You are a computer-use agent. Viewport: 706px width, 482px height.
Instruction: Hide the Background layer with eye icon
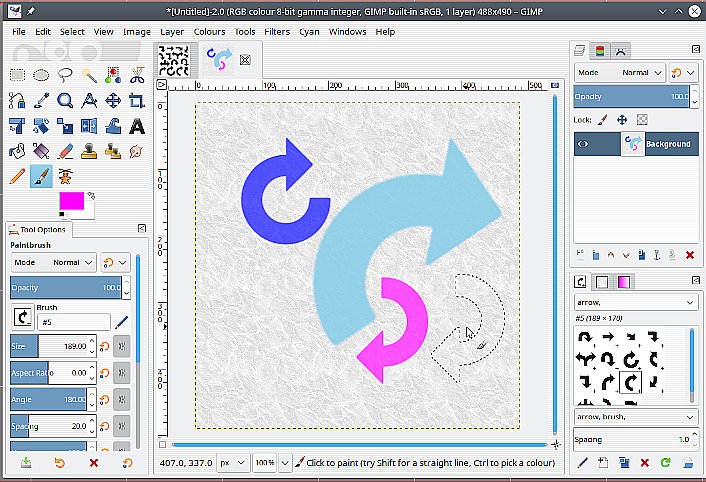coord(583,144)
